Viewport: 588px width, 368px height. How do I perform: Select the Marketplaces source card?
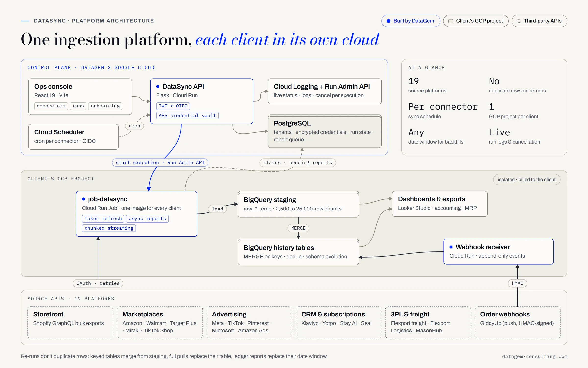click(160, 322)
